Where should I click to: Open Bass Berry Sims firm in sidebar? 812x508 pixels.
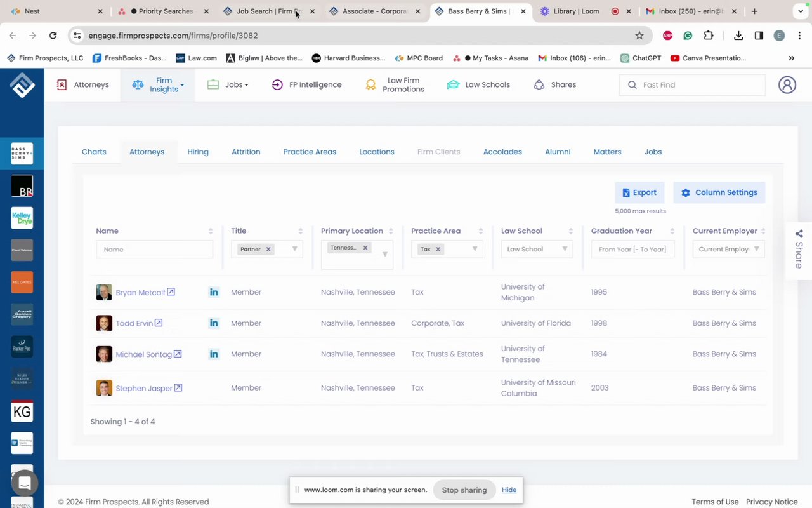click(x=22, y=154)
